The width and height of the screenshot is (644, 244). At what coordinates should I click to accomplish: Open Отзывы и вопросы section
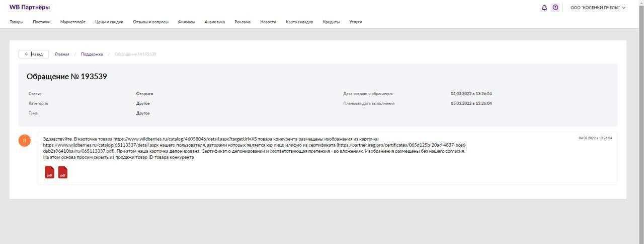150,22
